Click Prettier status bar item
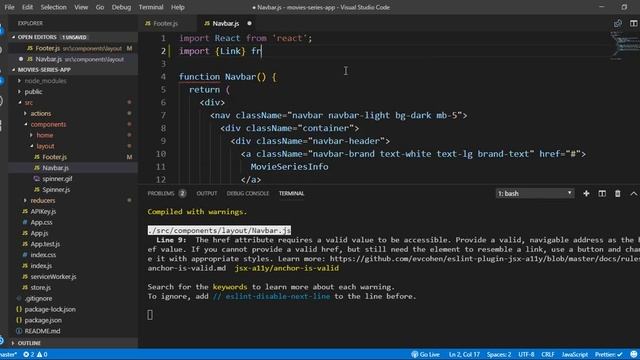 pyautogui.click(x=608, y=354)
